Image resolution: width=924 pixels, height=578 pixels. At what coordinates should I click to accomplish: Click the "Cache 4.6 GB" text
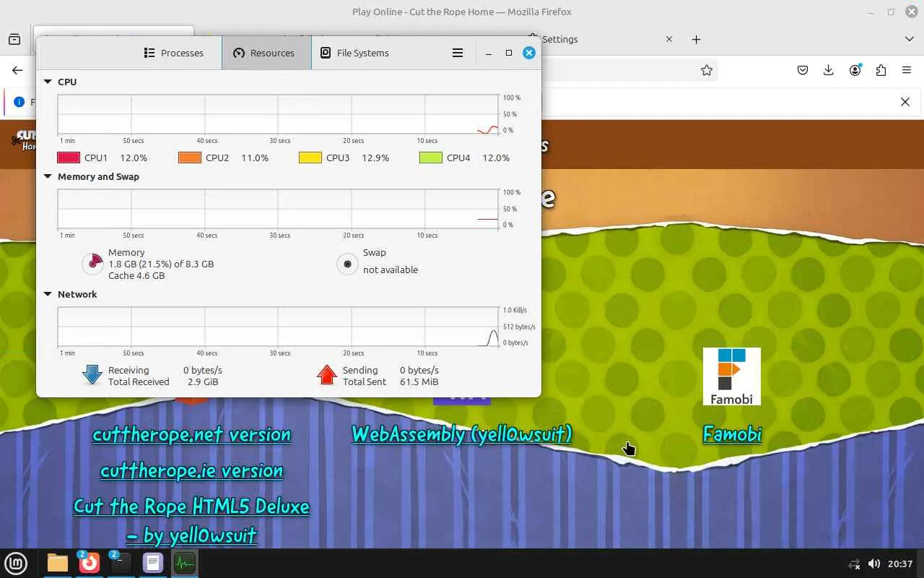[136, 275]
